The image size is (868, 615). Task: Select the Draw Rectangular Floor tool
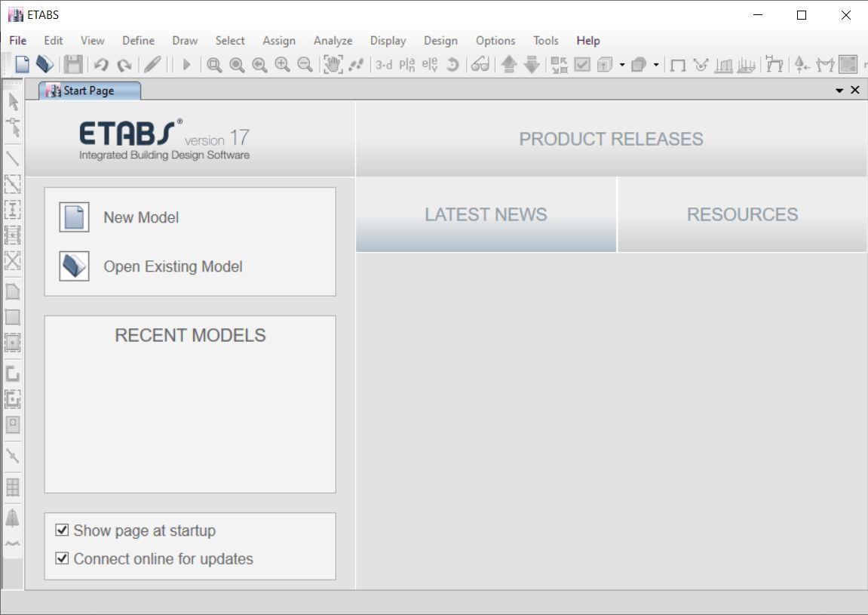pyautogui.click(x=13, y=317)
